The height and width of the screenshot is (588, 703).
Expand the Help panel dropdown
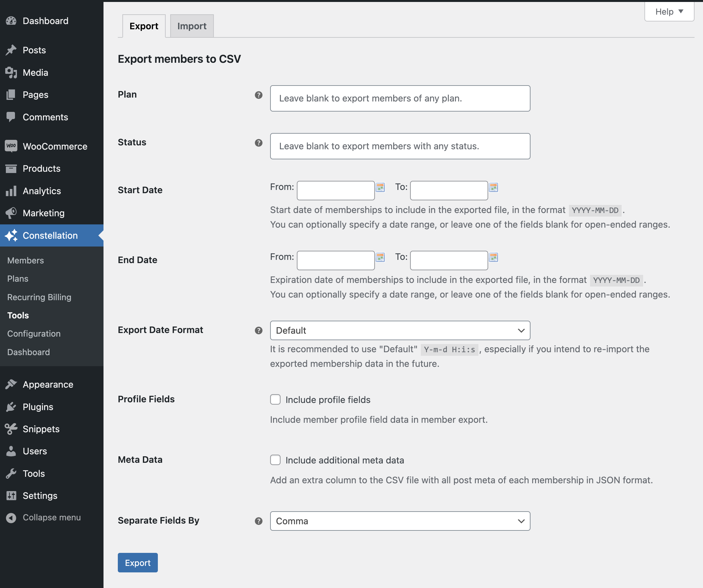(x=669, y=12)
